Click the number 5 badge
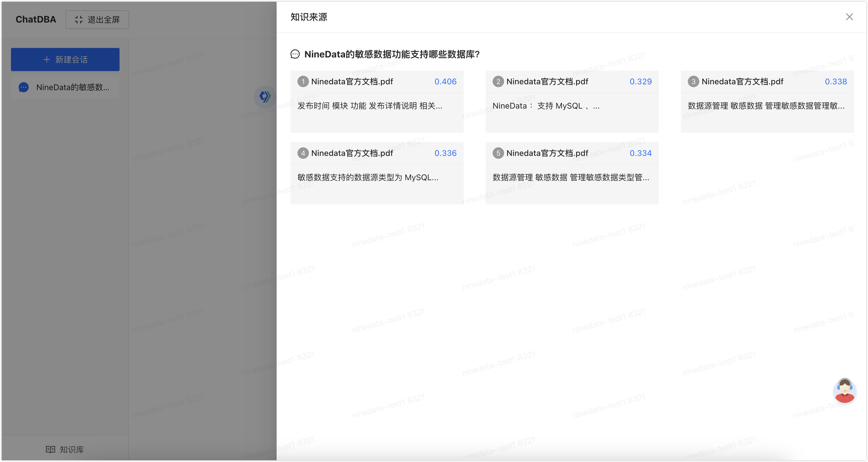This screenshot has width=868, height=462. pyautogui.click(x=498, y=153)
